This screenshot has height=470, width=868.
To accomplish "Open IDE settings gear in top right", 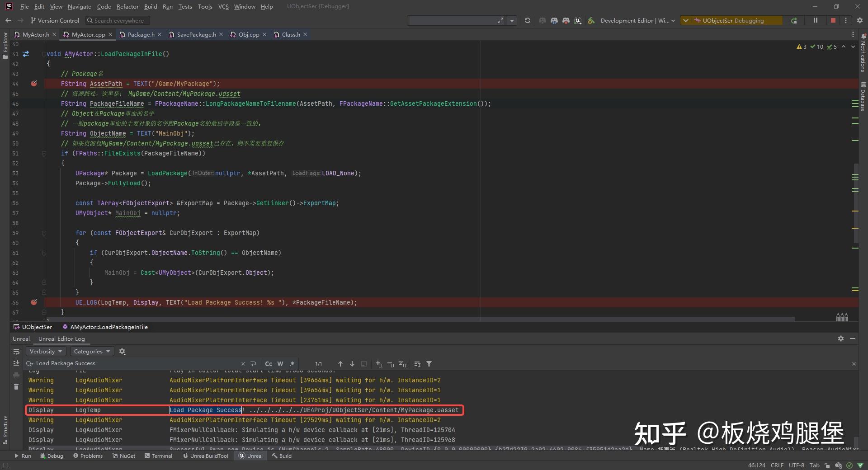I will pos(860,20).
